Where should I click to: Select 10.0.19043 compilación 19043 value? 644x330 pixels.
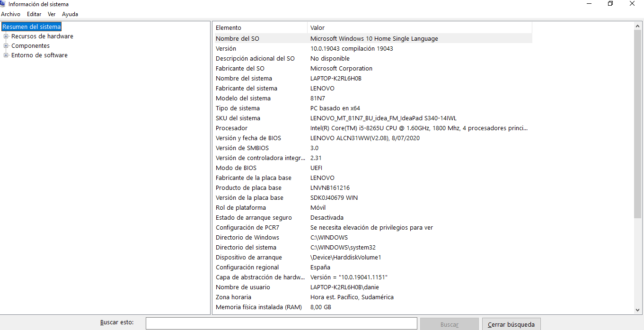pyautogui.click(x=352, y=49)
